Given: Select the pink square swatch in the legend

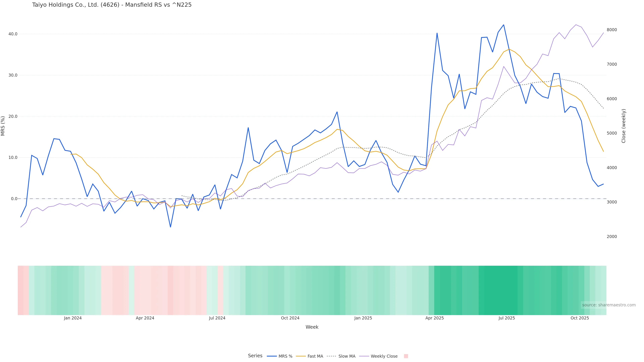Looking at the screenshot, I should coord(406,356).
